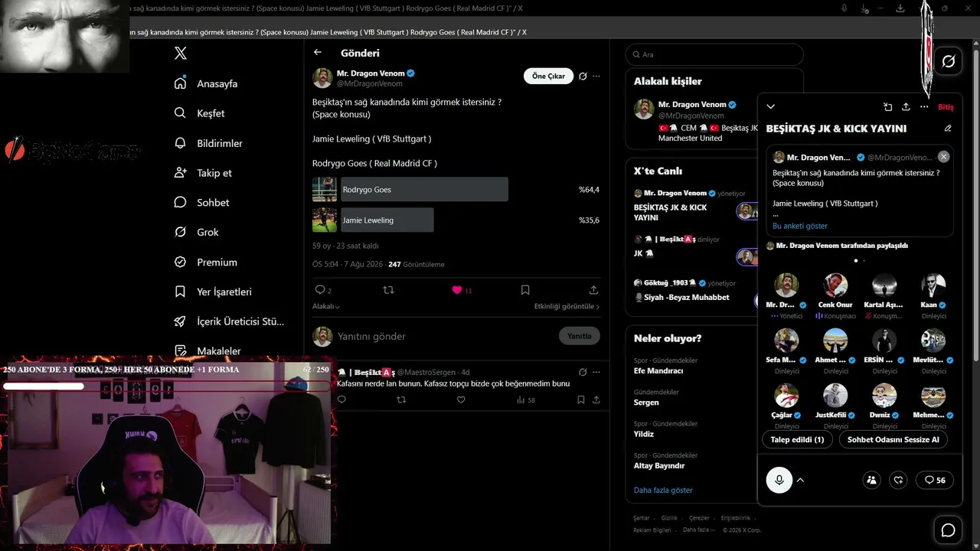Open the floating Grok button
Image resolution: width=980 pixels, height=551 pixels.
tap(948, 61)
